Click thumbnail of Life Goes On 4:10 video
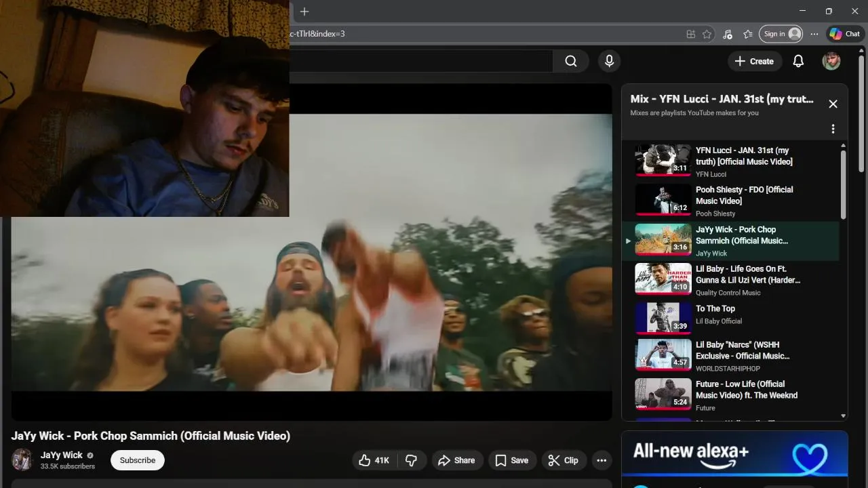 [x=663, y=279]
